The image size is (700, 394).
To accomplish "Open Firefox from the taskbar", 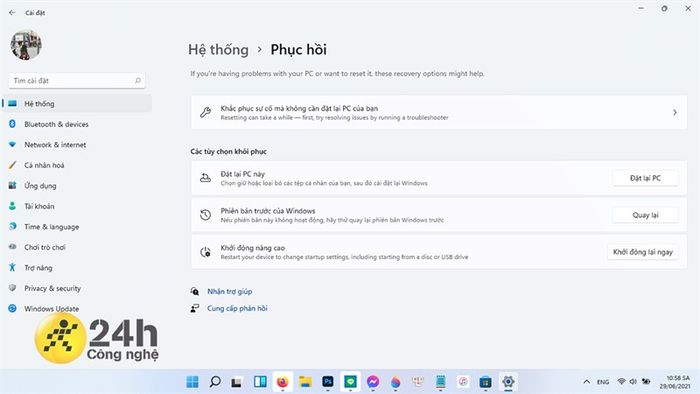I will (x=283, y=382).
